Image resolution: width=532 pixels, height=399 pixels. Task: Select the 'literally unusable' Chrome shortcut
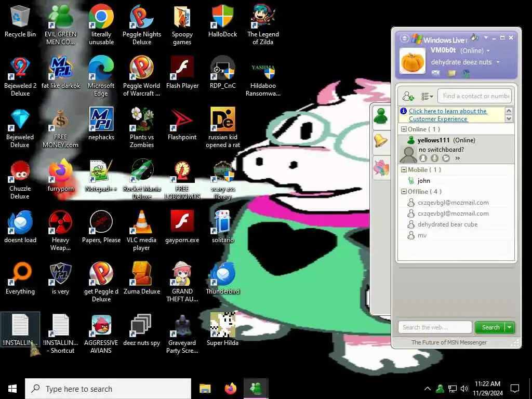pyautogui.click(x=101, y=24)
